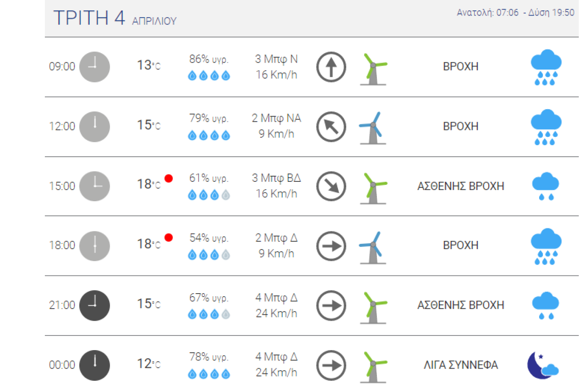Click the ΛΙΓΑ ΣΥΝΝΕΦΑ forecast label
This screenshot has height=392, width=587.
coord(461,365)
